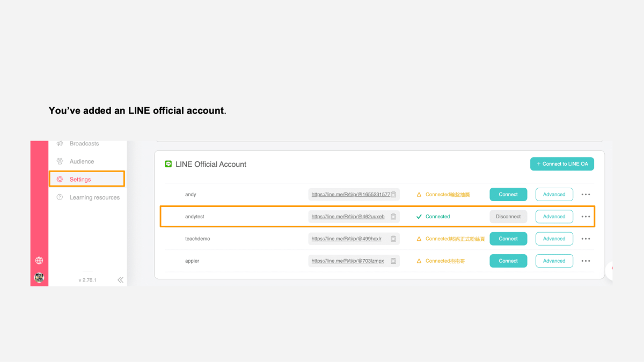Collapse the sidebar using the double-chevron
The image size is (644, 362).
tap(120, 279)
